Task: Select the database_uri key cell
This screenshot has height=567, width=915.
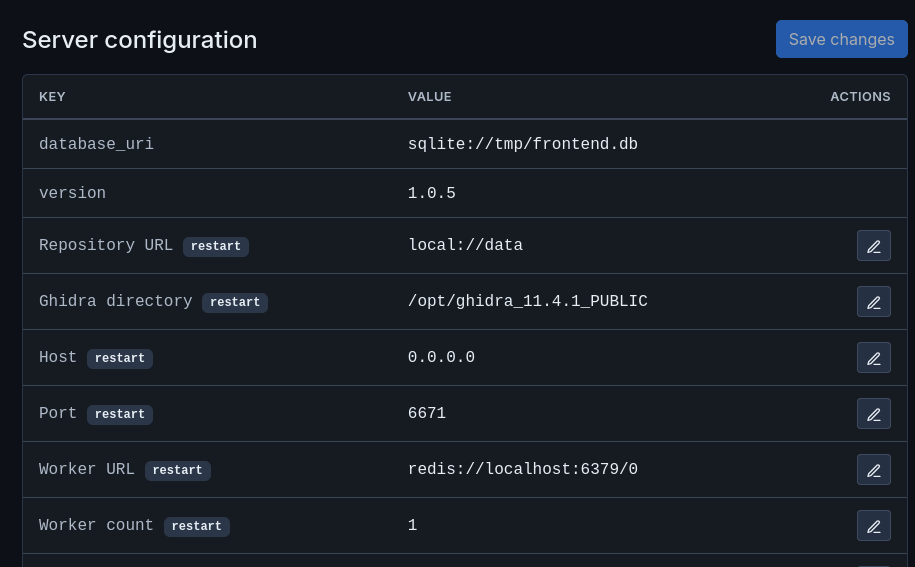Action: pyautogui.click(x=96, y=144)
